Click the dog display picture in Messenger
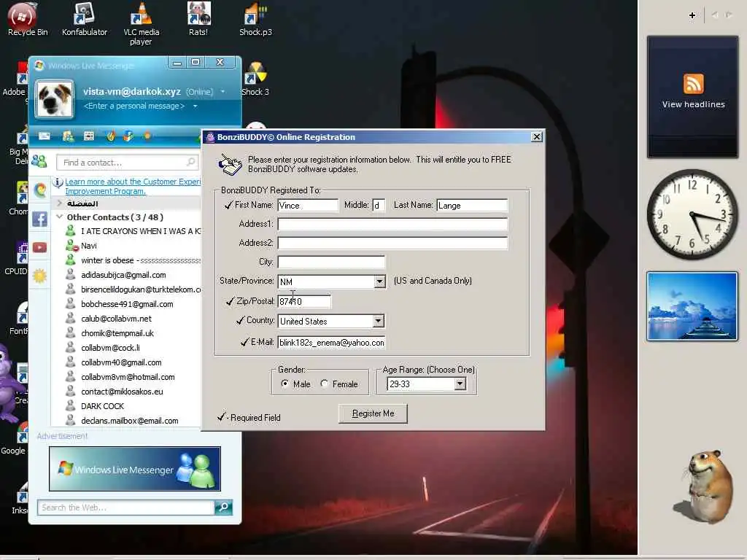 coord(54,99)
